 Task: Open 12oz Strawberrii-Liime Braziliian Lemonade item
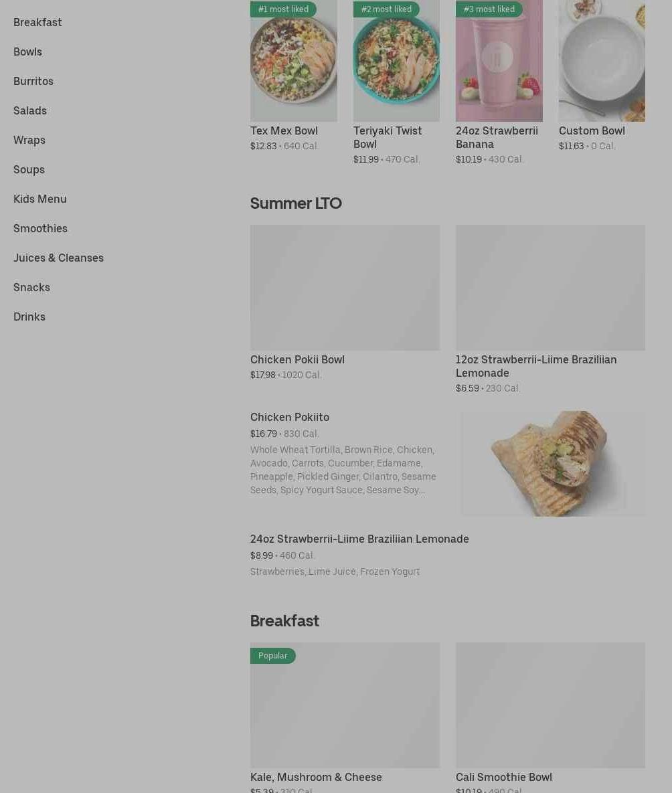[x=536, y=366]
